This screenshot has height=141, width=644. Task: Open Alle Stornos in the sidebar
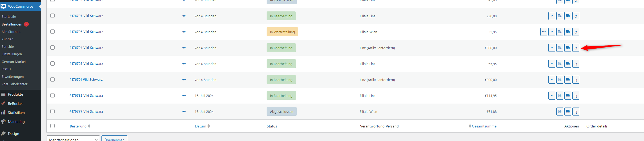pos(11,32)
